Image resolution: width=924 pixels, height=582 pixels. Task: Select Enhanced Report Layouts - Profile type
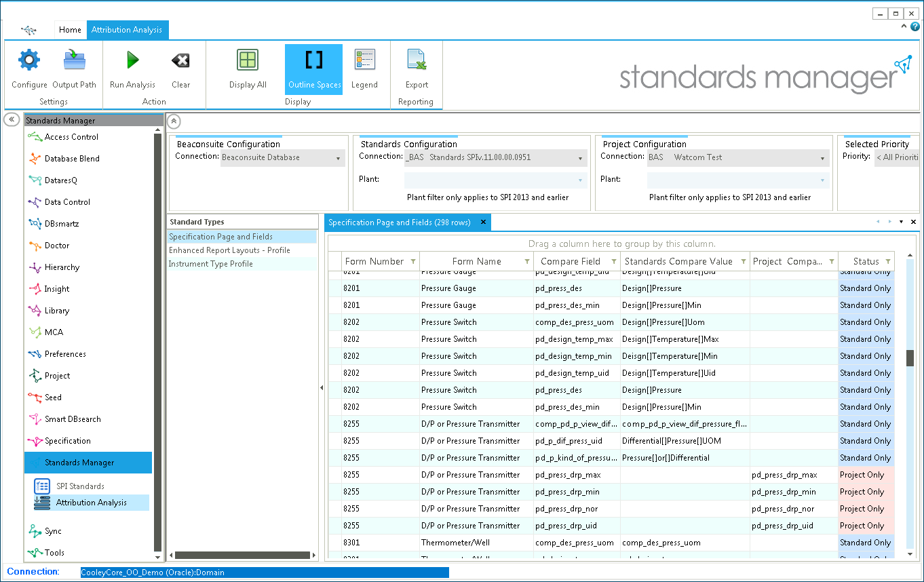pyautogui.click(x=242, y=250)
